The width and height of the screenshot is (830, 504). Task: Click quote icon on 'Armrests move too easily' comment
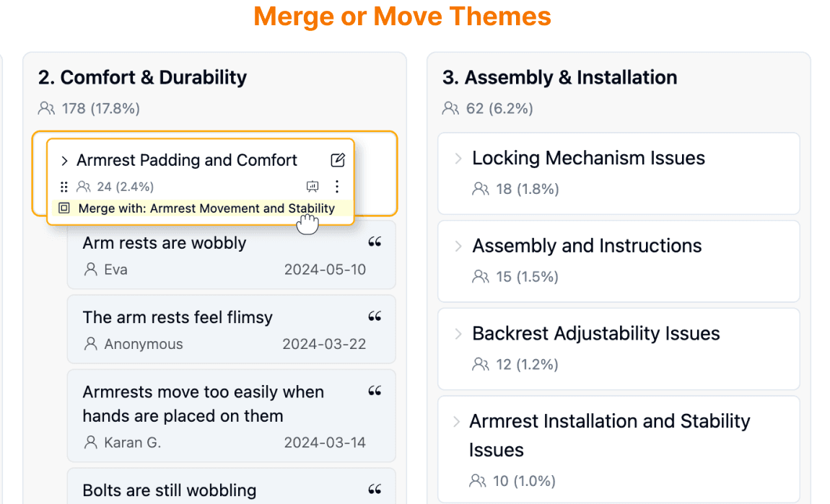375,392
